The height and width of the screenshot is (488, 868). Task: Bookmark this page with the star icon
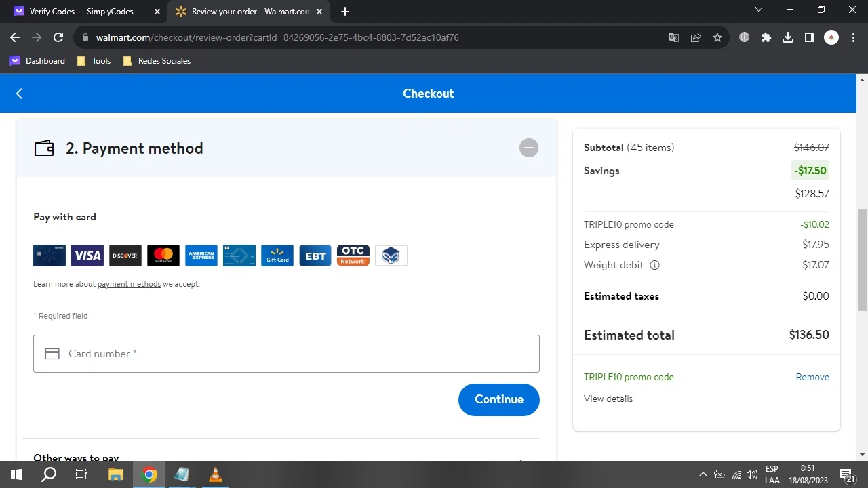[717, 37]
